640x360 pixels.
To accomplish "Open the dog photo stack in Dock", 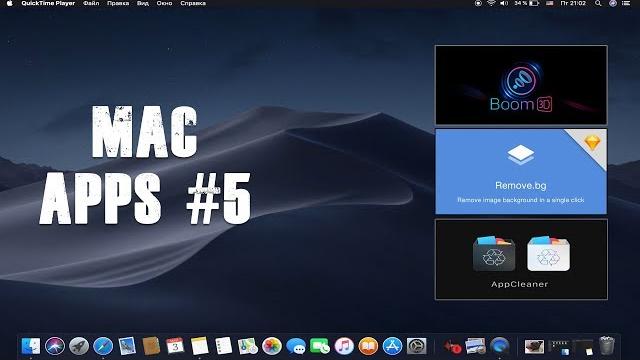I will coord(534,347).
